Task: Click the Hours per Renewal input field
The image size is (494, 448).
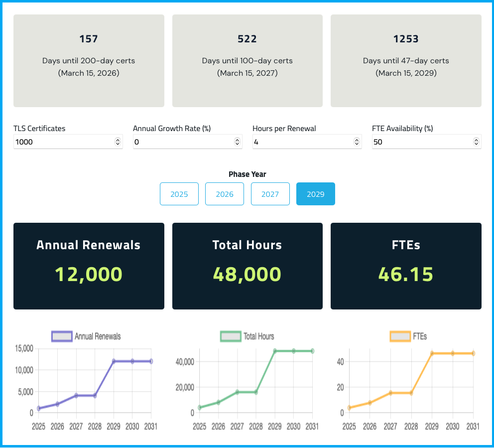Action: 301,142
